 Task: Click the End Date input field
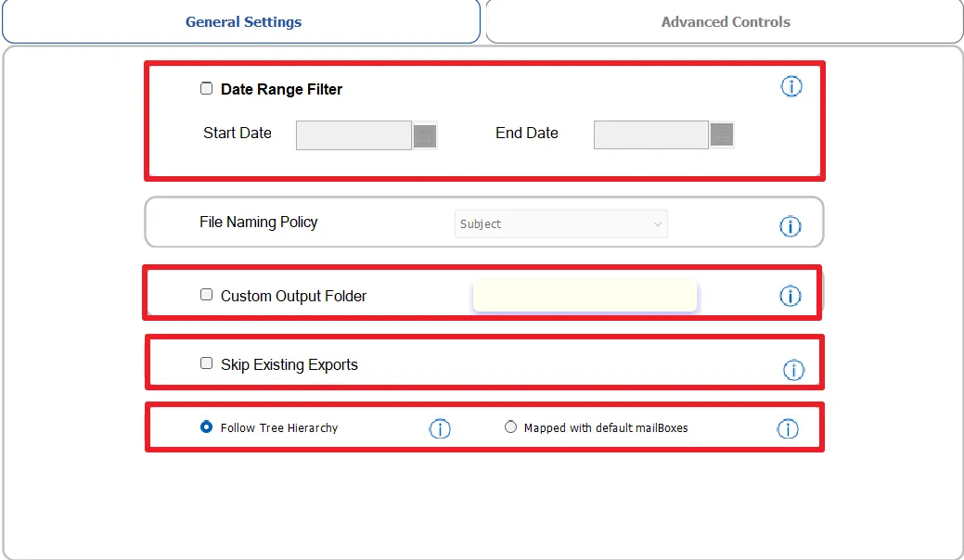(x=651, y=134)
